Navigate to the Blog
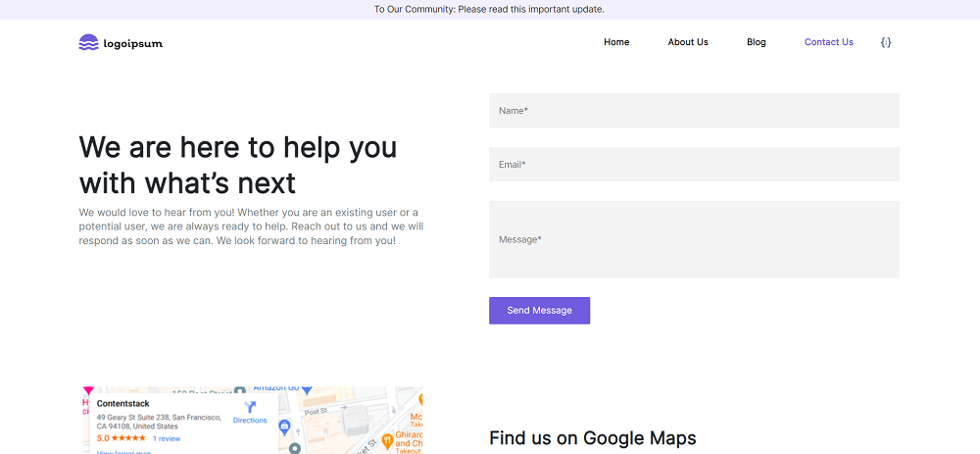Viewport: 980px width, 454px height. (x=757, y=42)
